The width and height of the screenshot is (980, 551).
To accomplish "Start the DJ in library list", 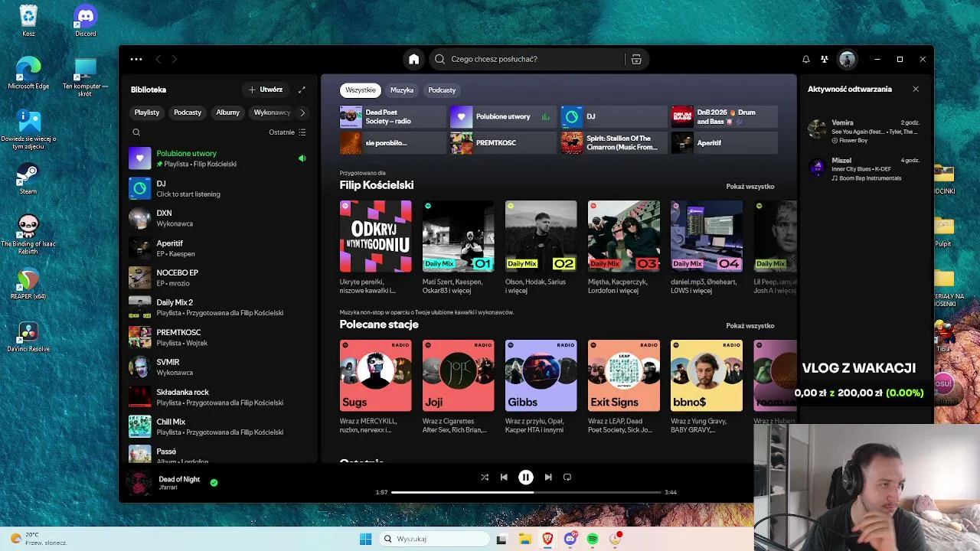I will (x=218, y=188).
